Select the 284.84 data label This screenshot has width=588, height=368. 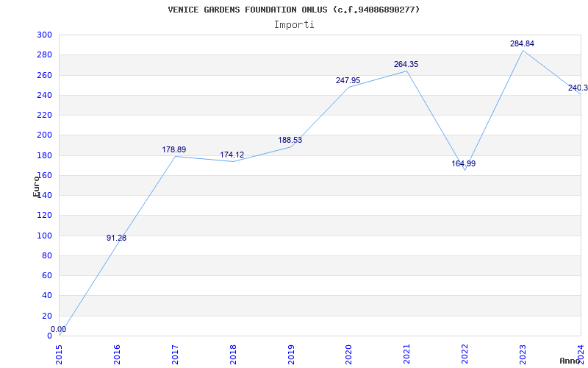(522, 43)
